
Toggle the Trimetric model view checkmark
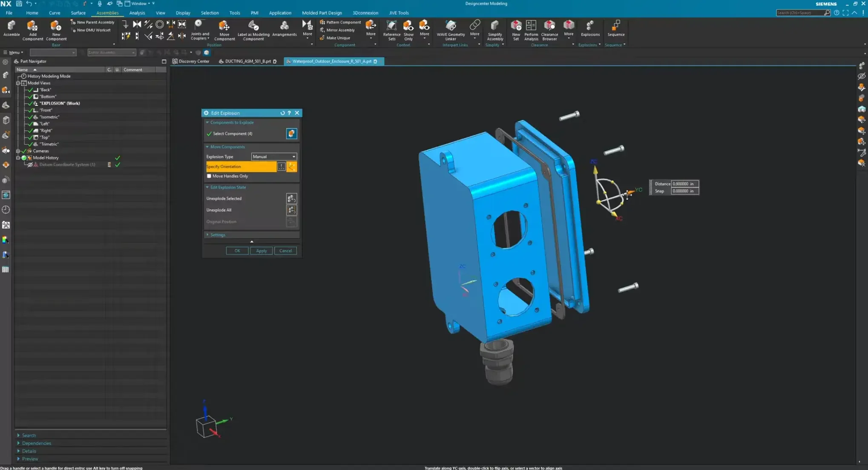(30, 144)
